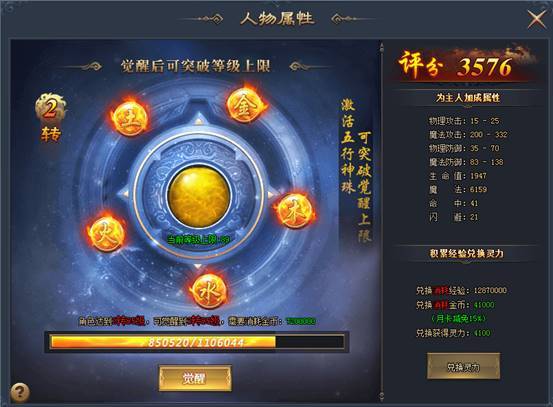
Task: Click the 当前等级上限 level cap label
Action: click(x=198, y=240)
